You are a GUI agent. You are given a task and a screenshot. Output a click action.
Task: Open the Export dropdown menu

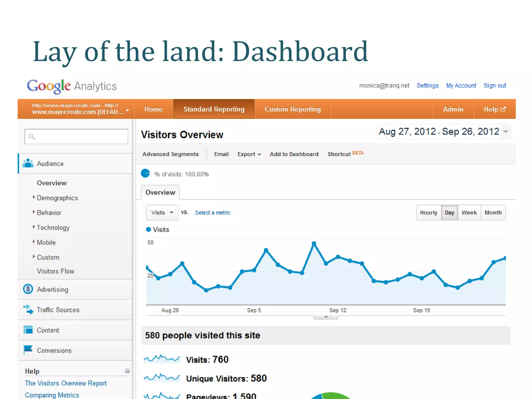pyautogui.click(x=249, y=154)
